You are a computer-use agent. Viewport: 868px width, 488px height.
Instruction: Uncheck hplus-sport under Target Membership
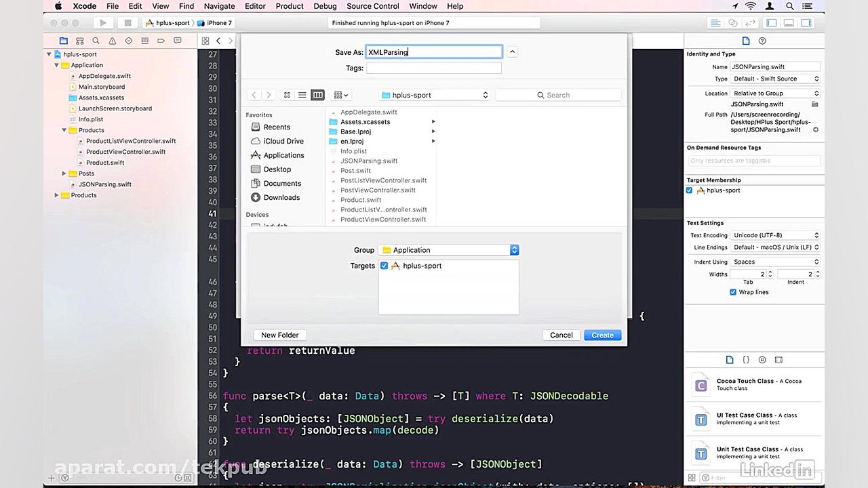coord(689,190)
